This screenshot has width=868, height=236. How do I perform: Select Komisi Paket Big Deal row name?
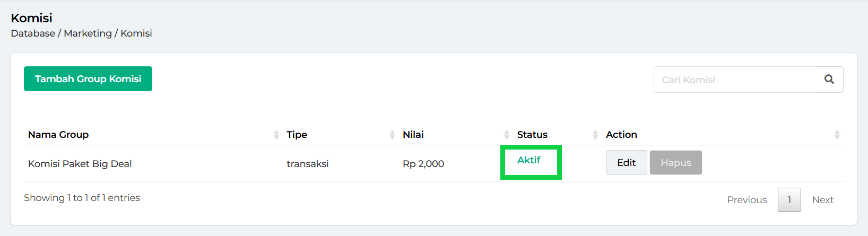coord(80,164)
